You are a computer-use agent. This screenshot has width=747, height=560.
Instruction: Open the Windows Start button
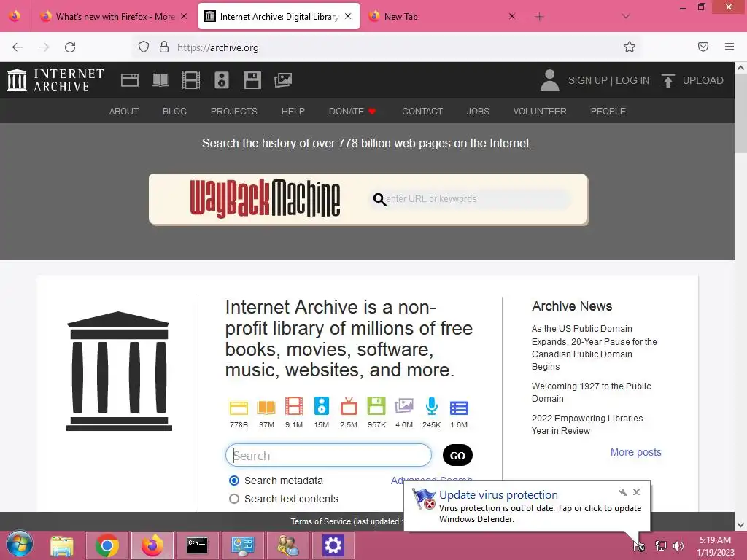coord(20,545)
